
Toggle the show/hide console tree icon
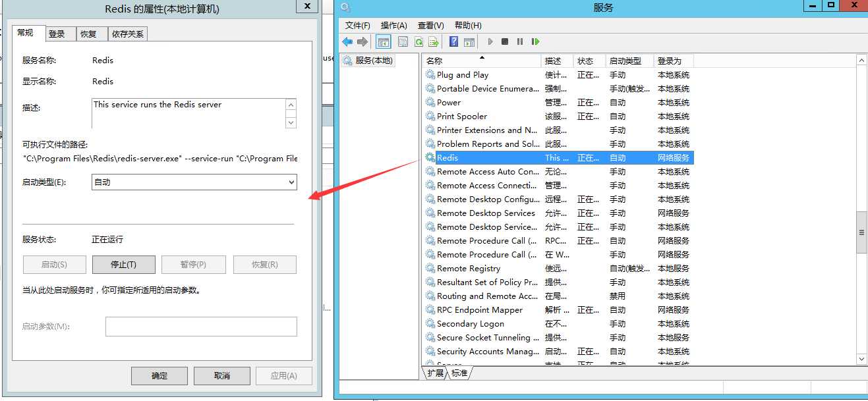coord(384,41)
